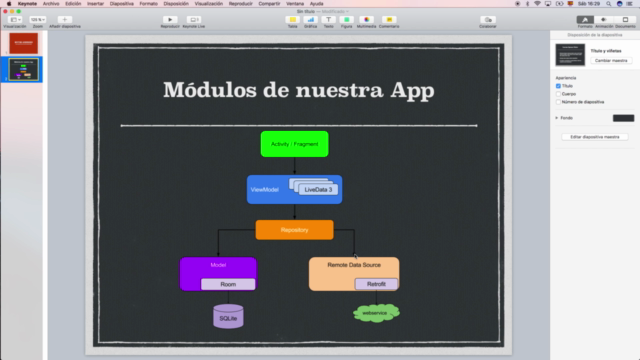Start the slideshow with Reproducir

(x=170, y=20)
